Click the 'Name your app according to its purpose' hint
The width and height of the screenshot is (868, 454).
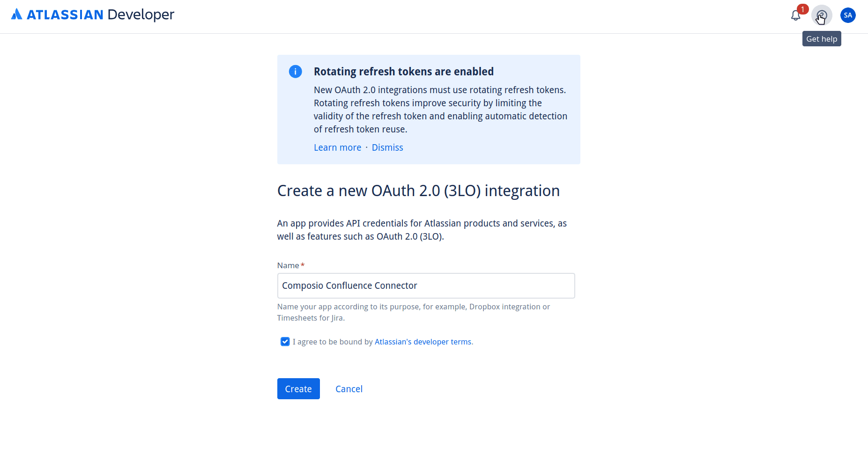(x=414, y=312)
